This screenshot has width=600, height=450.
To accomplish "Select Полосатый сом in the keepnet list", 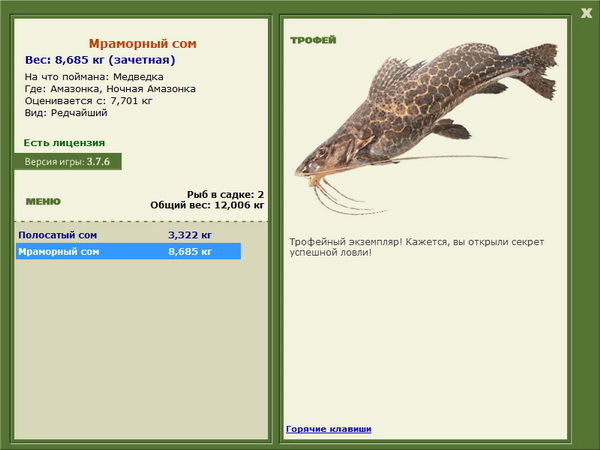I will (129, 235).
